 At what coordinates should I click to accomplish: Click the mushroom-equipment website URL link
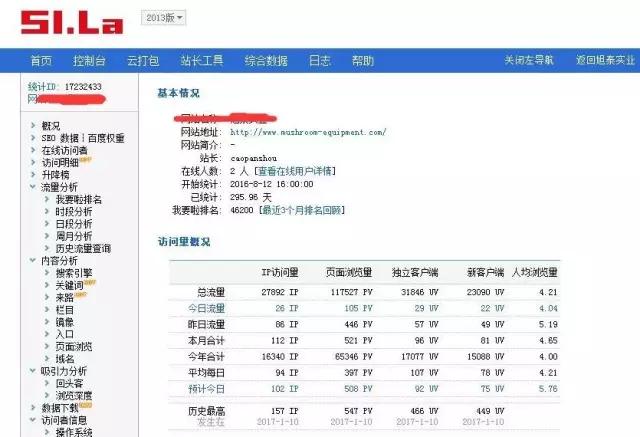307,132
